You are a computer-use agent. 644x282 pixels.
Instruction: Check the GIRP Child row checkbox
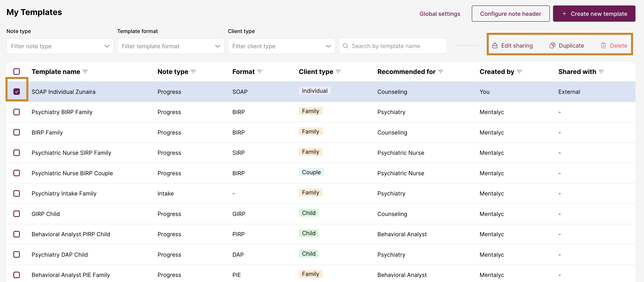tap(17, 214)
